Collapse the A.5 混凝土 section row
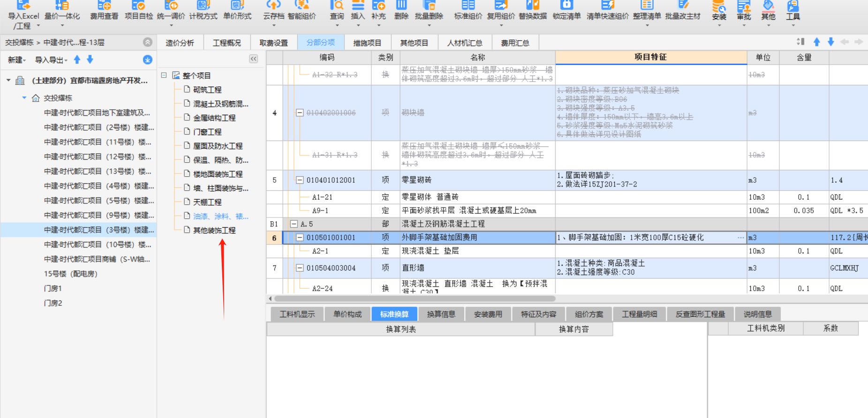The height and width of the screenshot is (418, 868). click(x=294, y=224)
